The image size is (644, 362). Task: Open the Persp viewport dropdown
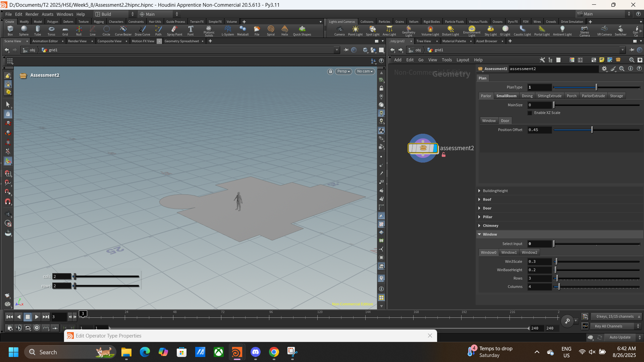343,71
